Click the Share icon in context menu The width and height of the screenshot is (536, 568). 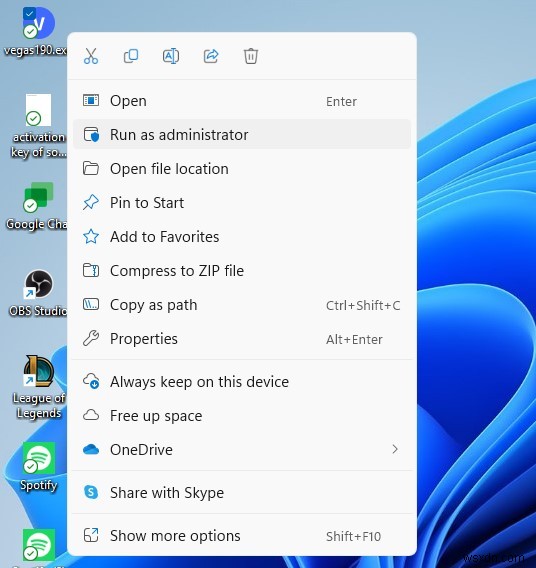pyautogui.click(x=211, y=56)
